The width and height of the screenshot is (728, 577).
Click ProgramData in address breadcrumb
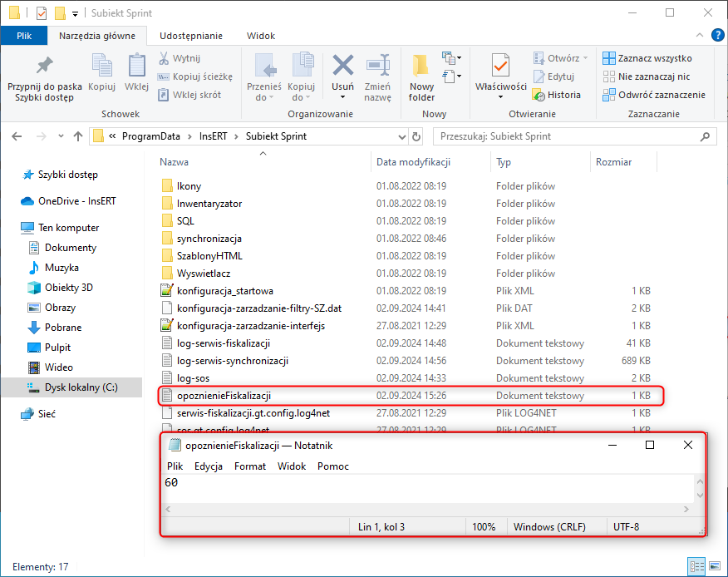pyautogui.click(x=151, y=136)
